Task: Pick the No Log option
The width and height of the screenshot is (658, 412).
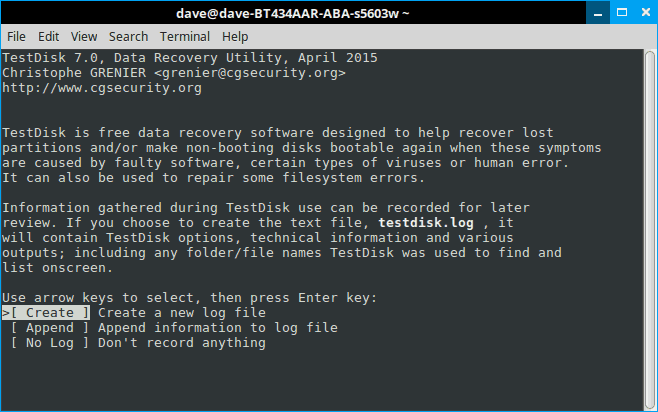Action: [x=50, y=343]
